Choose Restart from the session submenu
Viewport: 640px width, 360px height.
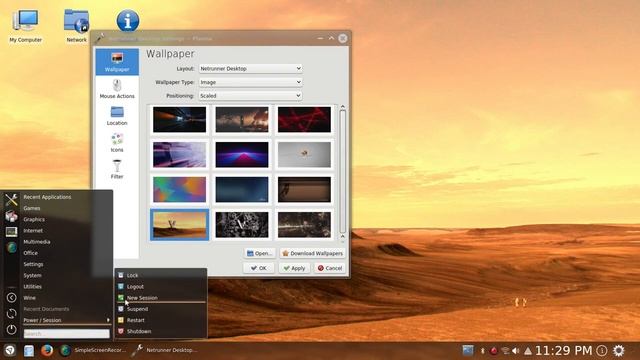(160, 320)
